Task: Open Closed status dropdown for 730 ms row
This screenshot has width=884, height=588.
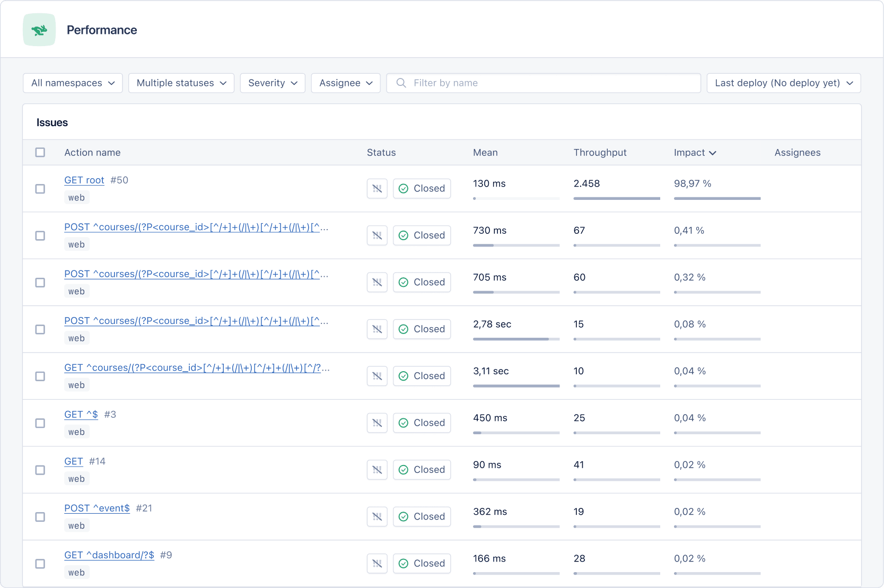Action: [x=422, y=235]
